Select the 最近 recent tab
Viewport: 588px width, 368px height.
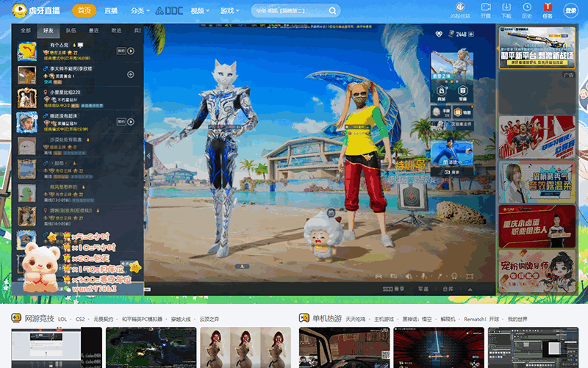coord(94,30)
